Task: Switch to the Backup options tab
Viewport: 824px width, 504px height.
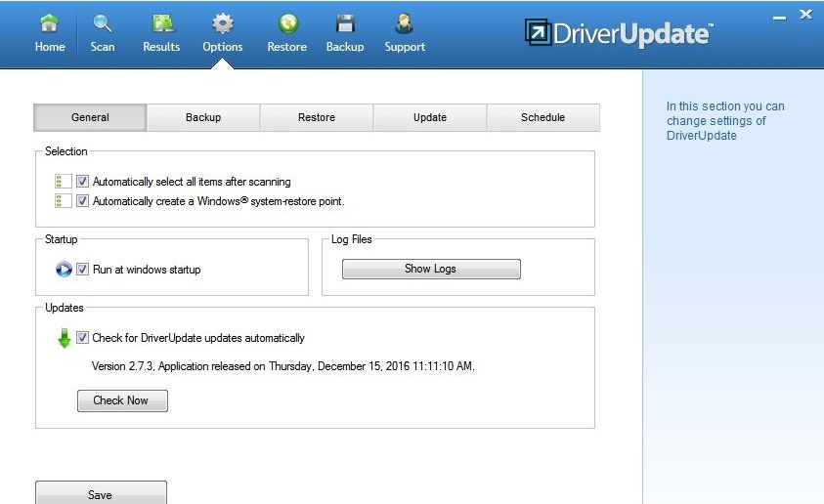Action: point(203,117)
